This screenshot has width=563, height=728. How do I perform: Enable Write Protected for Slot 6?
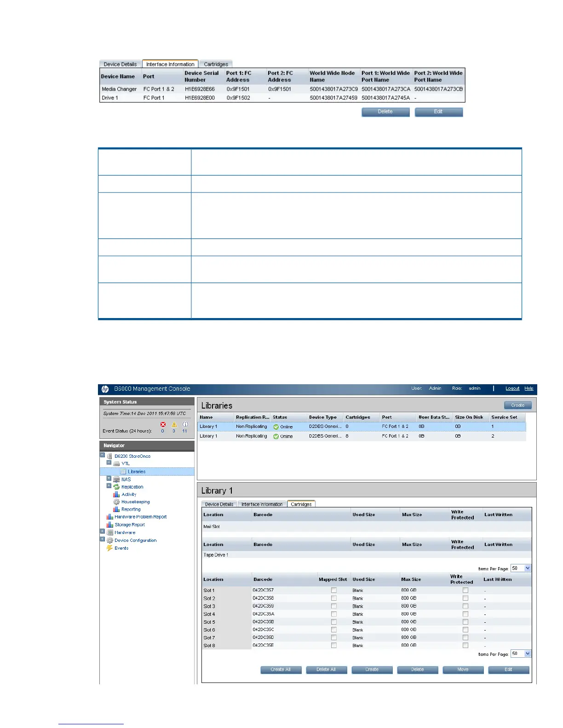click(x=465, y=630)
